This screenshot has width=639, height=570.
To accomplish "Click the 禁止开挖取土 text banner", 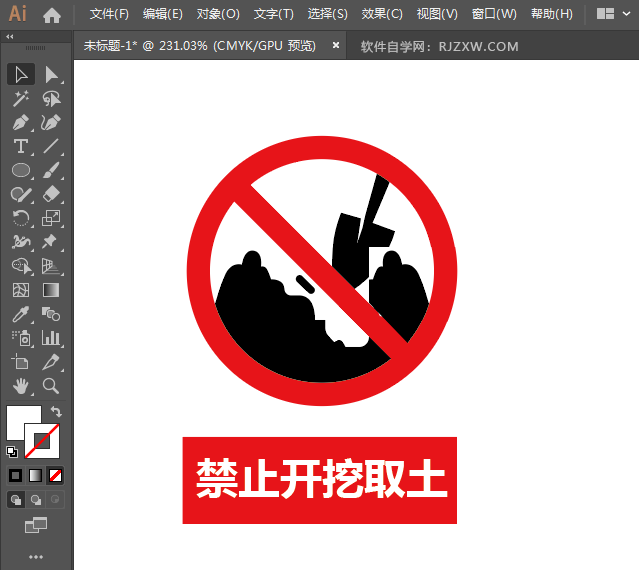I will point(320,480).
